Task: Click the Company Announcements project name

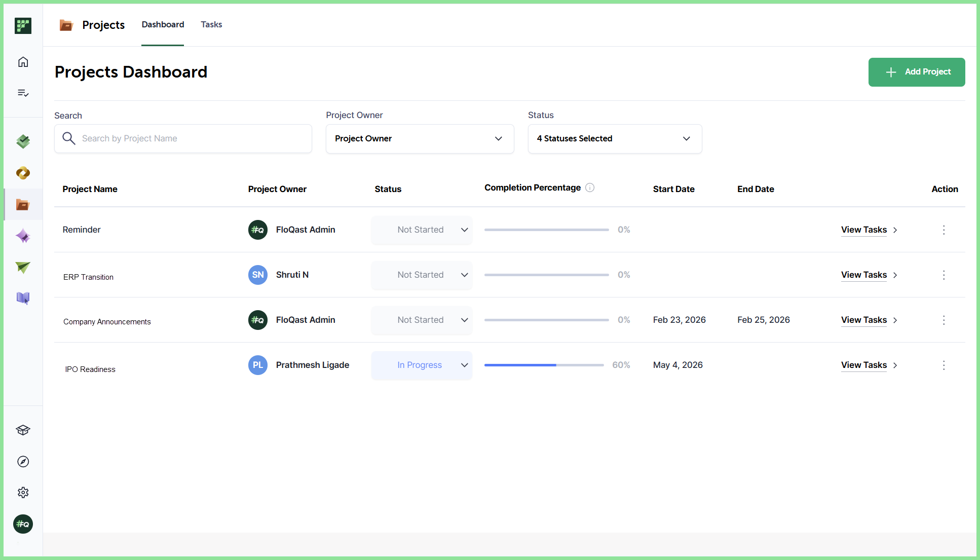Action: [107, 322]
